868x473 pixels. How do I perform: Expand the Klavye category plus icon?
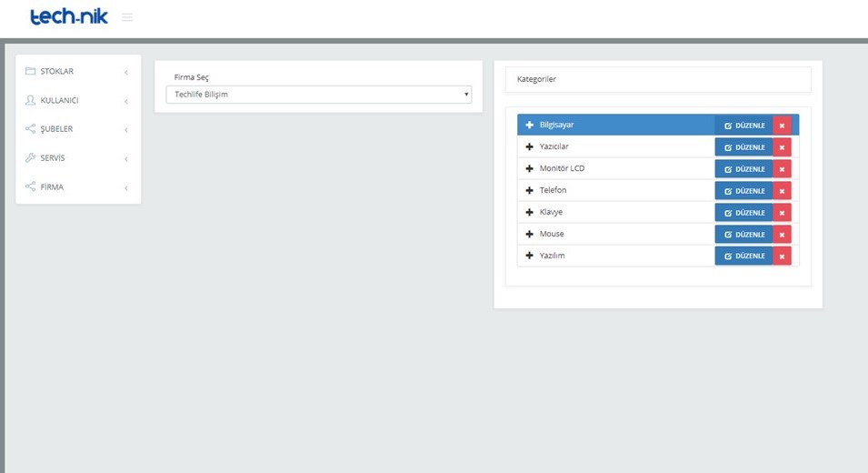(530, 212)
